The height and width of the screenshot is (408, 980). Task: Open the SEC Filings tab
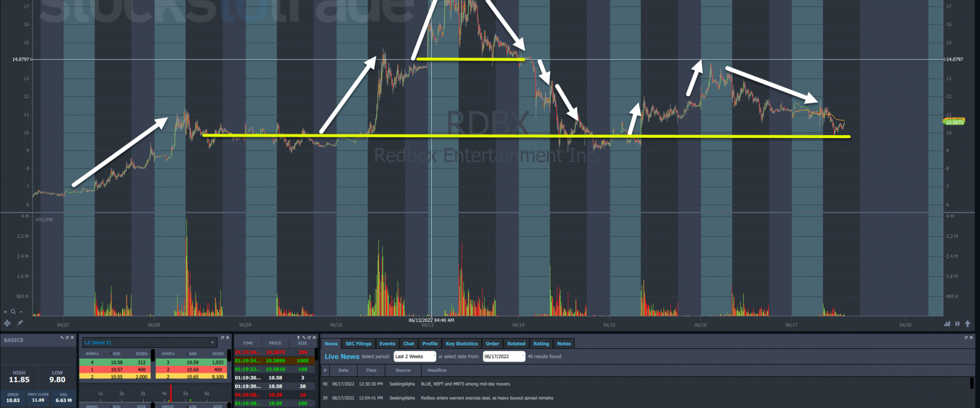358,344
